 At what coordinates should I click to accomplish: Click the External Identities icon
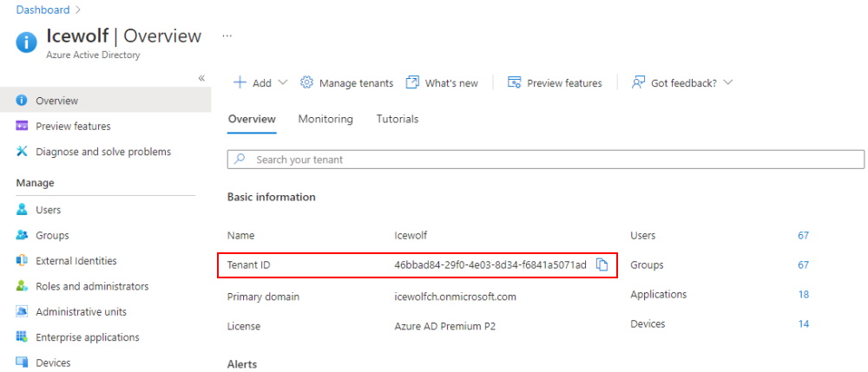pyautogui.click(x=22, y=260)
